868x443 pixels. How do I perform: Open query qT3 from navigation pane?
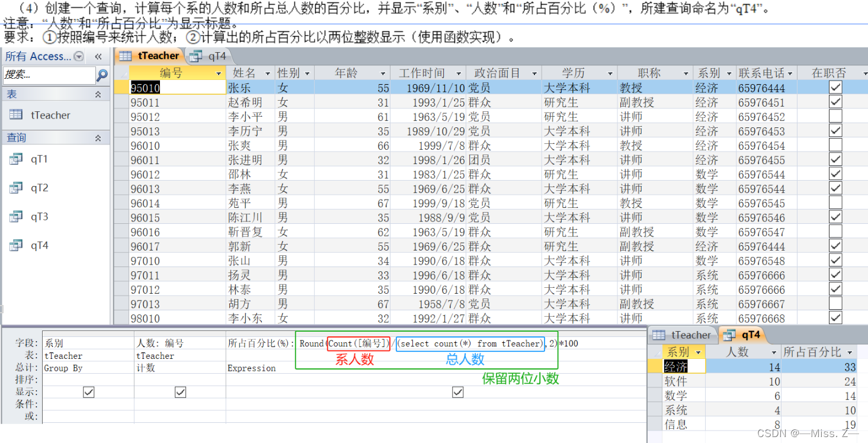(x=39, y=217)
